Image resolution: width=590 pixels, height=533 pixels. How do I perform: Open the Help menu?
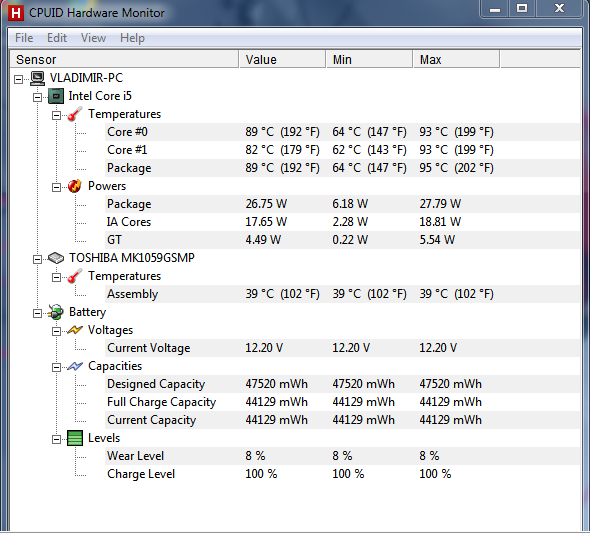[132, 38]
